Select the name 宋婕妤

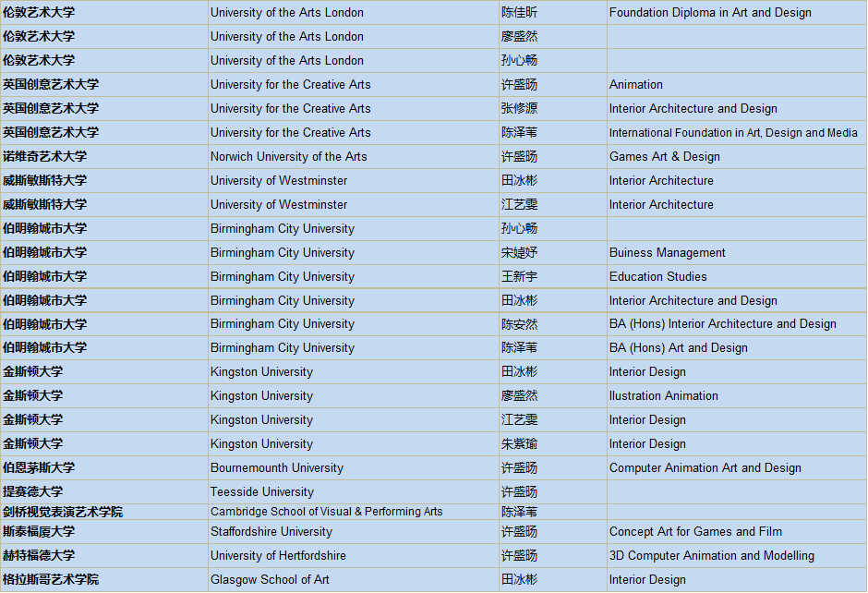pyautogui.click(x=519, y=252)
